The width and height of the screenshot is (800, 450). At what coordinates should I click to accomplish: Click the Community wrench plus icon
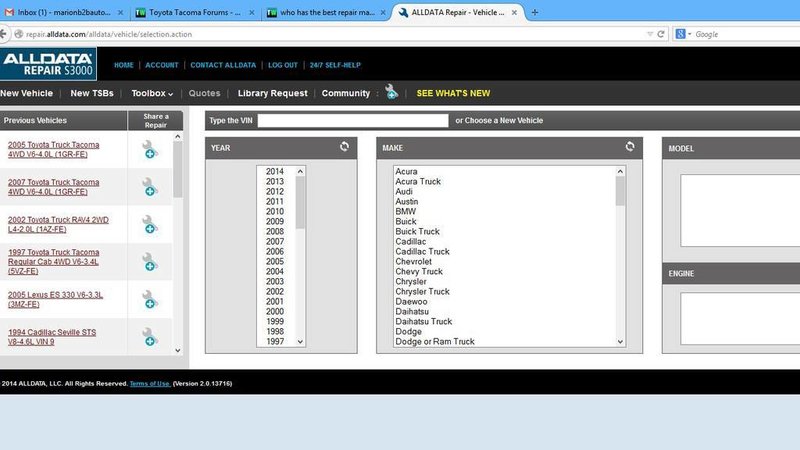coord(391,92)
